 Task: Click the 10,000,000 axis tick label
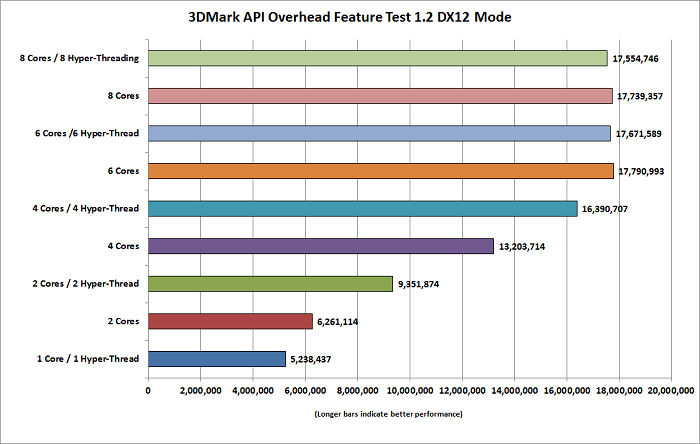click(410, 391)
